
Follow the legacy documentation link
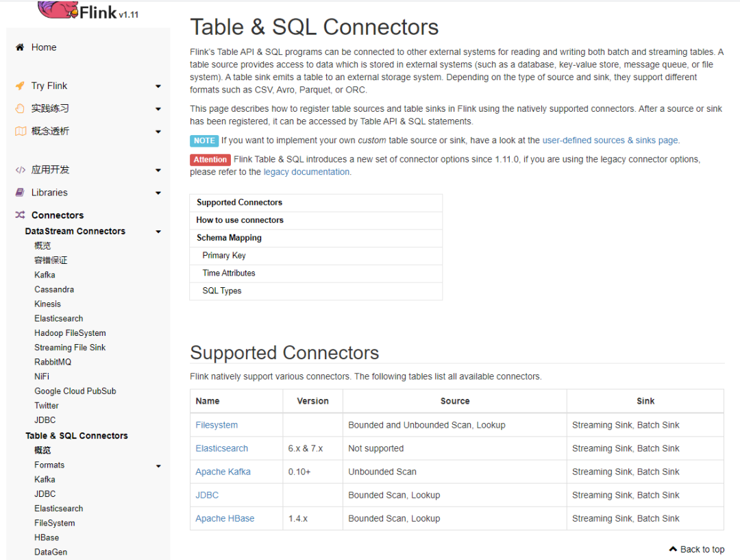click(x=307, y=172)
